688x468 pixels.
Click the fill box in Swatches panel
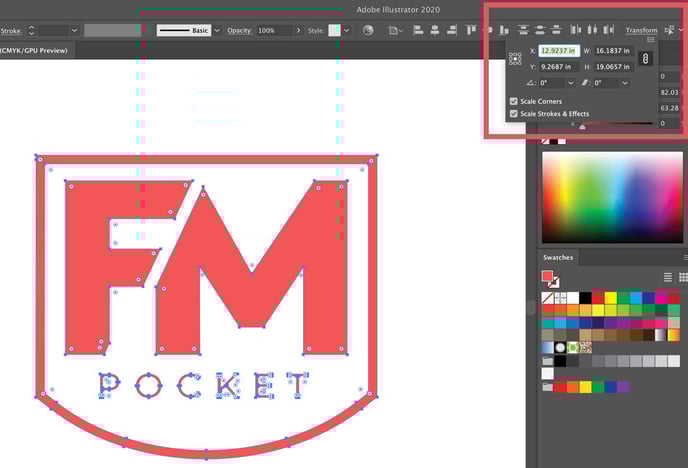(547, 276)
